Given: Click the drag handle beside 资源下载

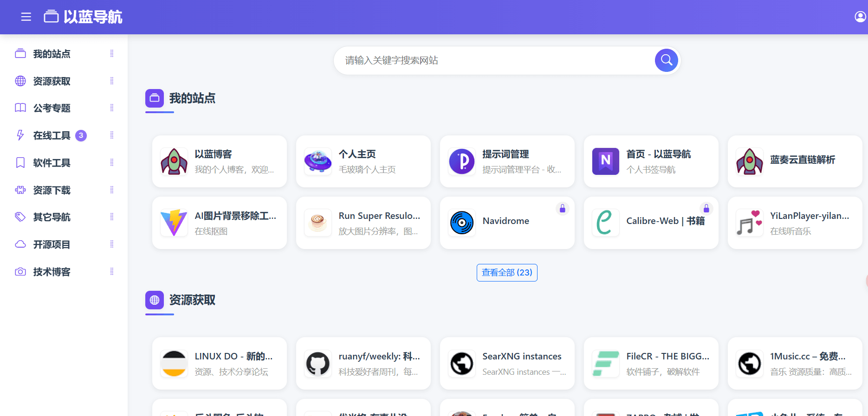Looking at the screenshot, I should tap(112, 190).
